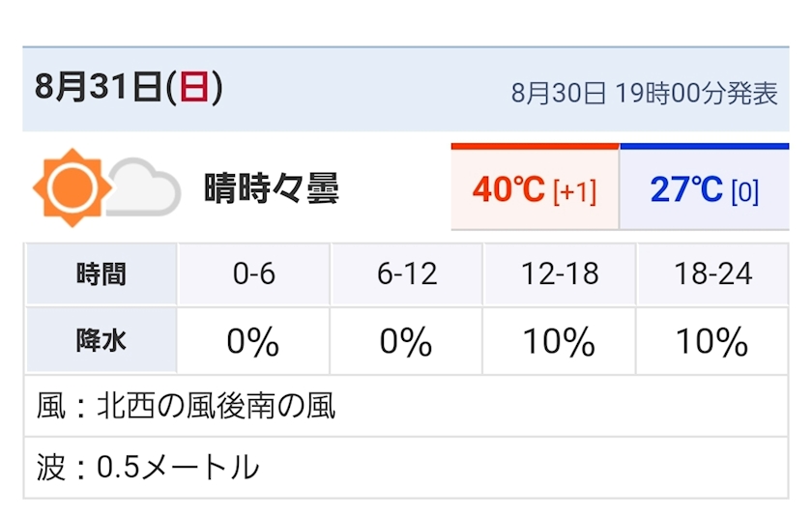Image resolution: width=812 pixels, height=516 pixels.
Task: Click the 時間 row header
Action: (x=101, y=274)
